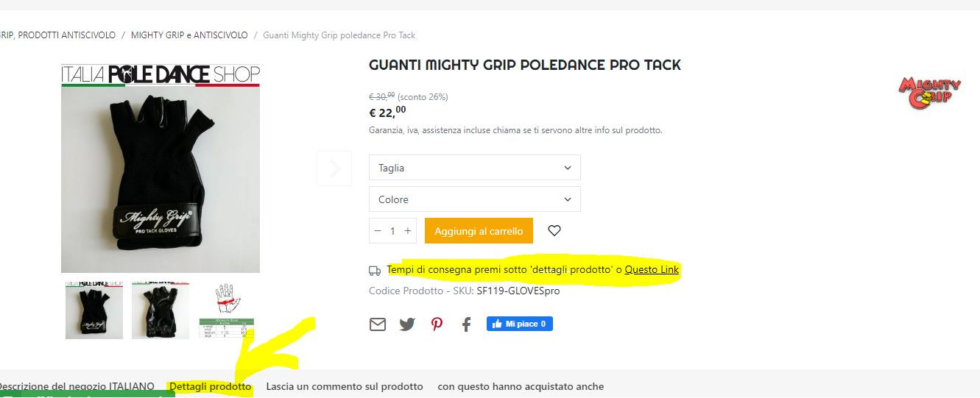Share product via email envelope icon
The image size is (980, 398).
click(378, 324)
